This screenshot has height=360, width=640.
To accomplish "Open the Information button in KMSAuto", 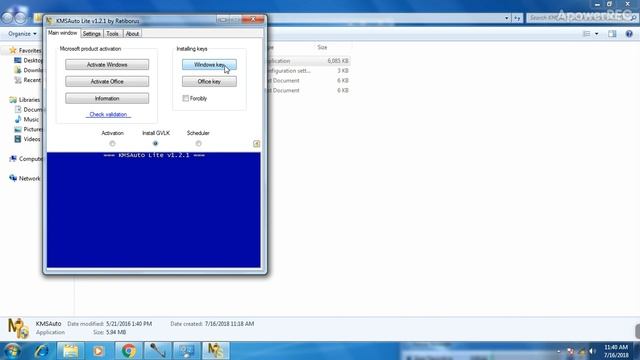I will pos(107,98).
